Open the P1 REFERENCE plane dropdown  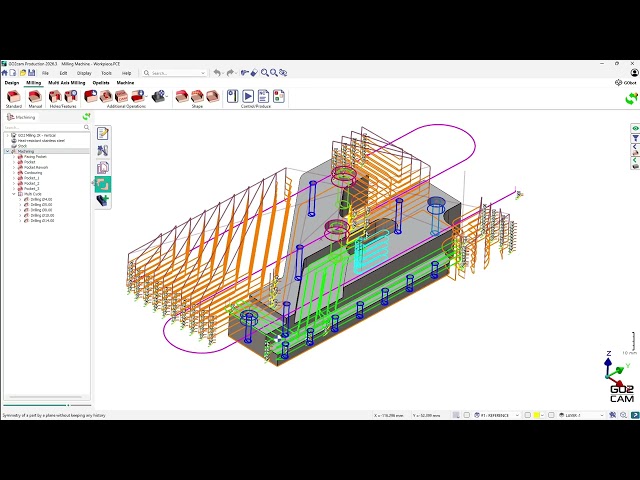click(517, 415)
